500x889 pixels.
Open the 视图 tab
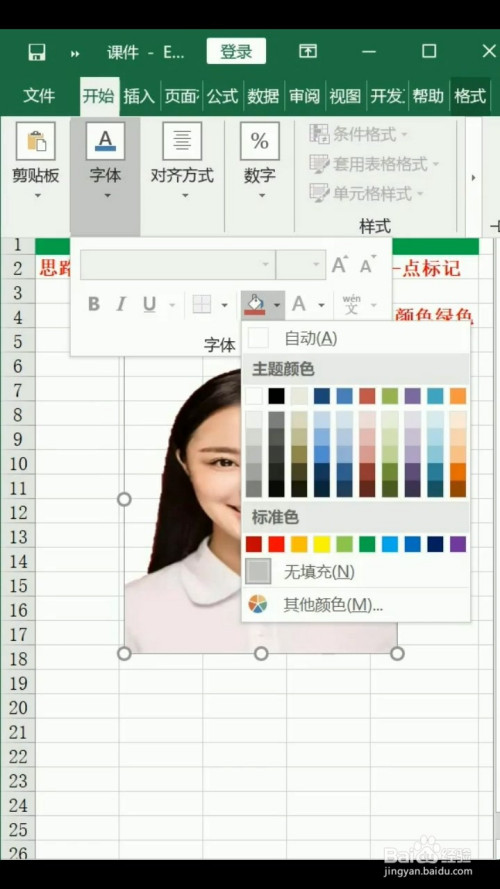coord(345,96)
